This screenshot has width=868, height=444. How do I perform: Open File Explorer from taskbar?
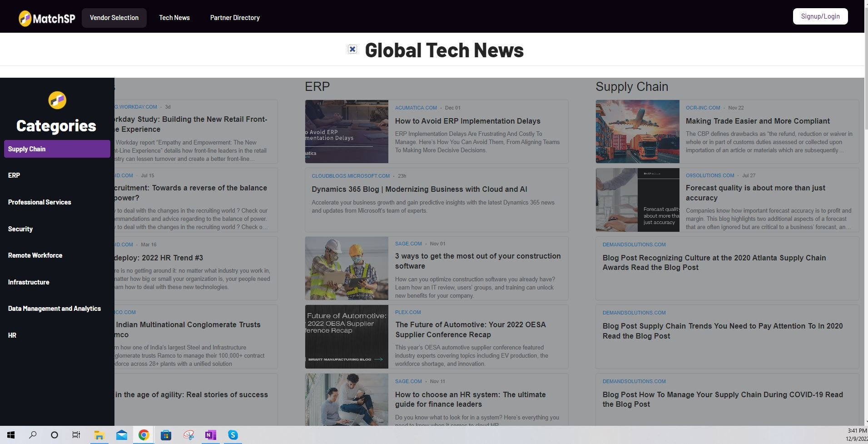tap(99, 435)
